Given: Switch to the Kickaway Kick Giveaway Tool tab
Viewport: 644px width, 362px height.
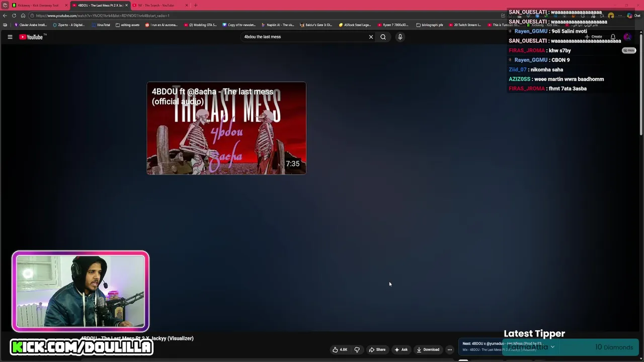Looking at the screenshot, I should [38, 5].
